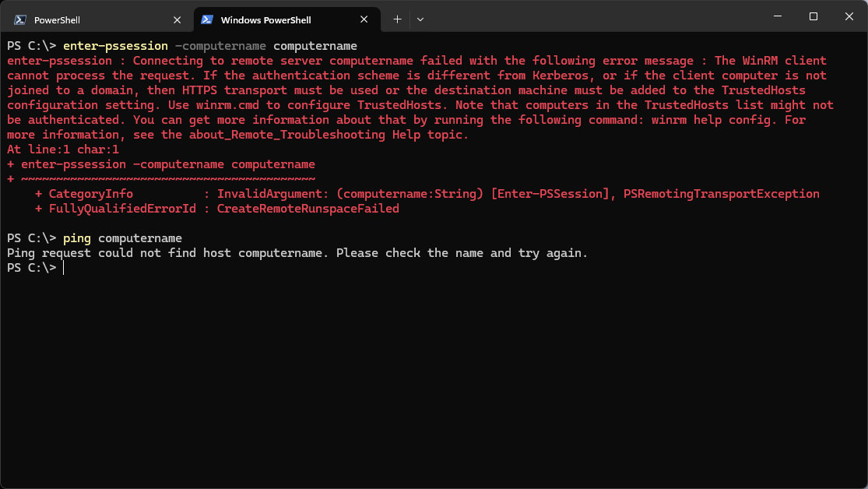Click the 'enter-pssession' command in first prompt
Viewport: 868px width, 489px height.
(115, 46)
